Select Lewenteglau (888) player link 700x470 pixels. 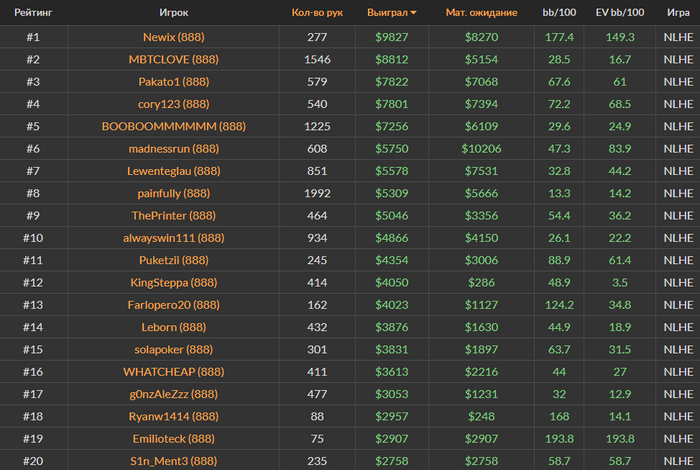point(174,171)
